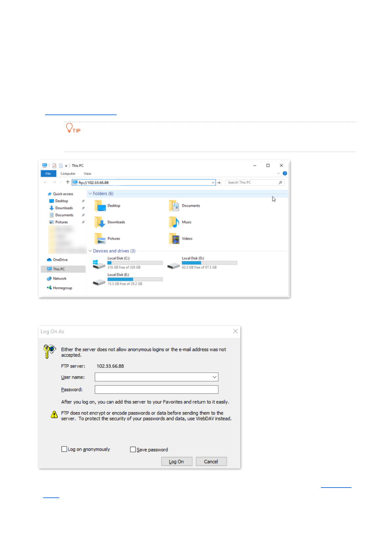Open the Computer ribbon tab

point(68,174)
